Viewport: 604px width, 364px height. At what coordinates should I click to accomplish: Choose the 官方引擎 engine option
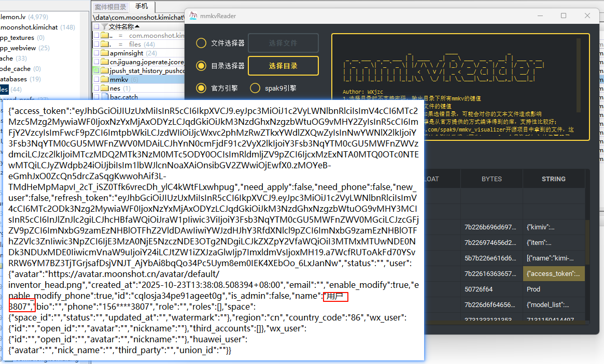tap(201, 88)
